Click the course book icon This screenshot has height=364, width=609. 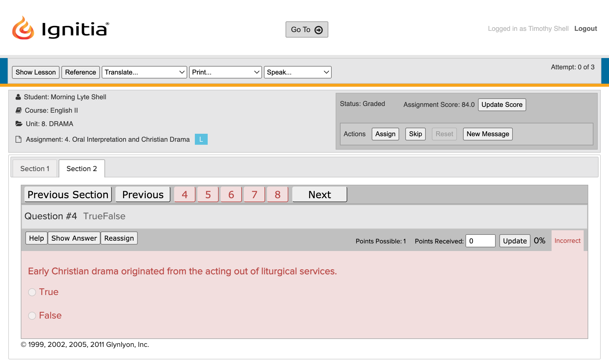click(x=19, y=110)
